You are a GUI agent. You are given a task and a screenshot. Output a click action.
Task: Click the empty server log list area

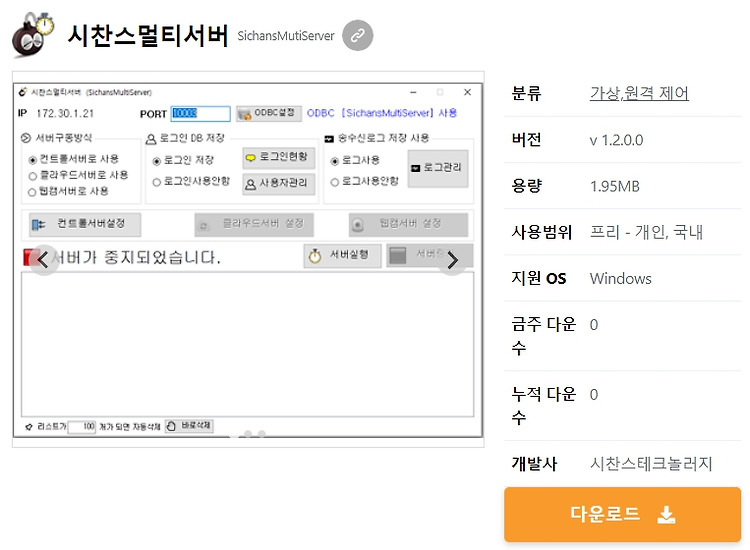247,344
